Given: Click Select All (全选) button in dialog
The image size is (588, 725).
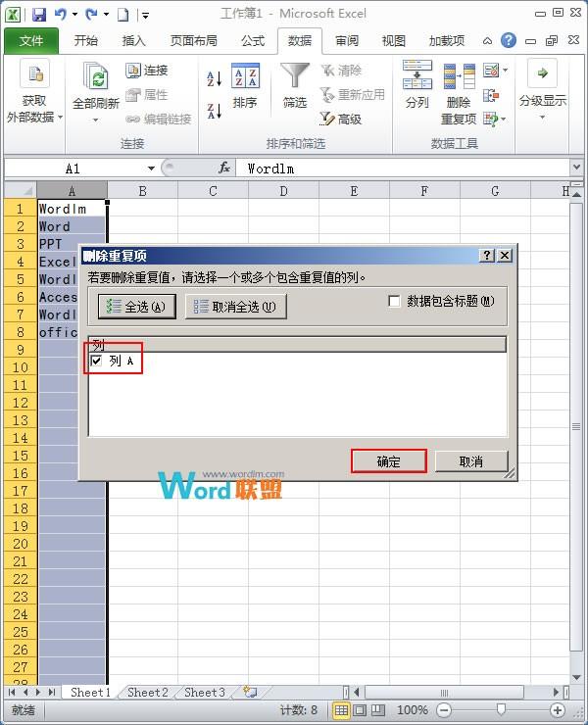Looking at the screenshot, I should coord(137,307).
